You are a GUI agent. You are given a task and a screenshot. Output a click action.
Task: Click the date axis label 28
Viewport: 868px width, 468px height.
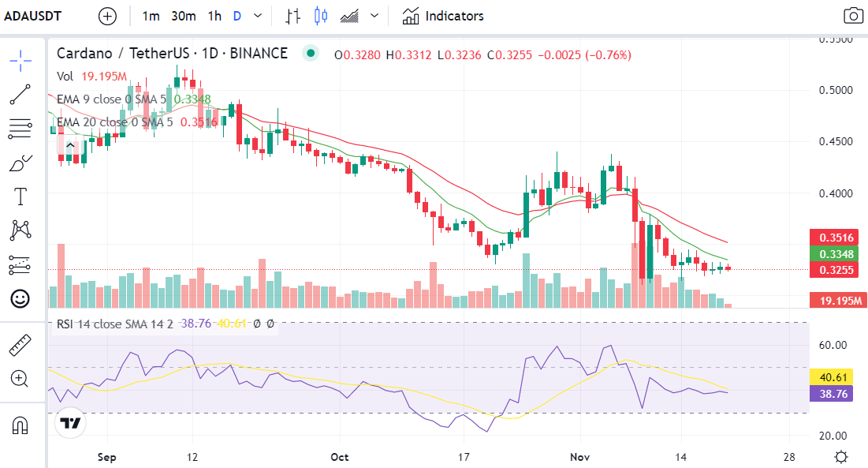click(x=789, y=457)
